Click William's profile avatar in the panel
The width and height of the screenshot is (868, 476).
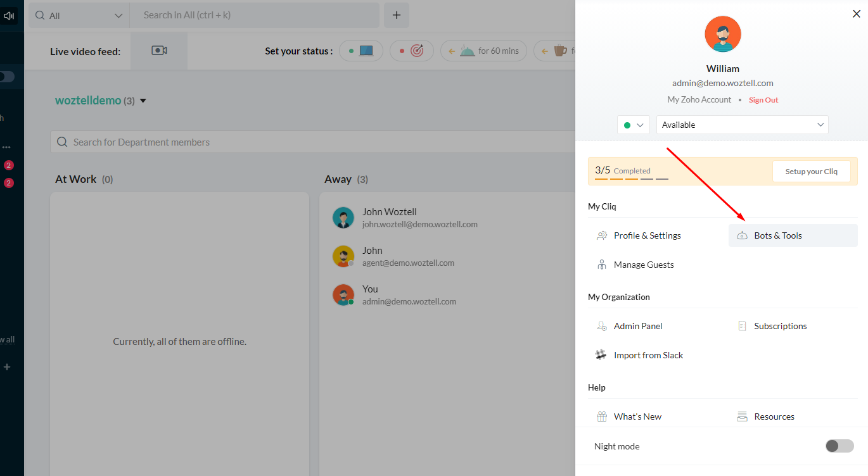pyautogui.click(x=723, y=34)
